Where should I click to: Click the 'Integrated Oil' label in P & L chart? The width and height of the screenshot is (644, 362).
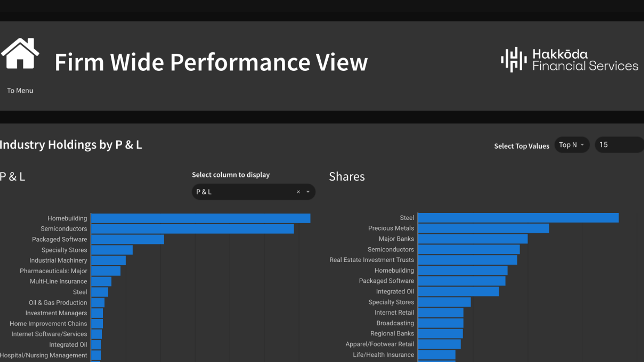tap(68, 345)
